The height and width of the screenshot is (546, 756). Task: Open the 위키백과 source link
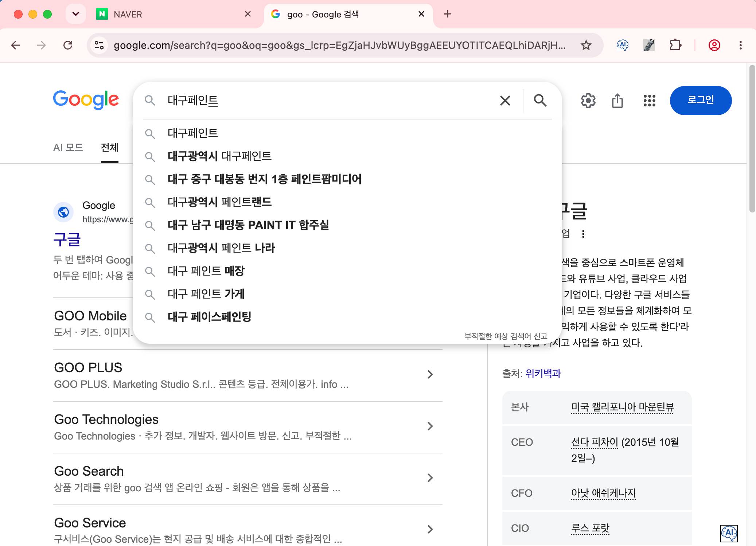tap(543, 373)
